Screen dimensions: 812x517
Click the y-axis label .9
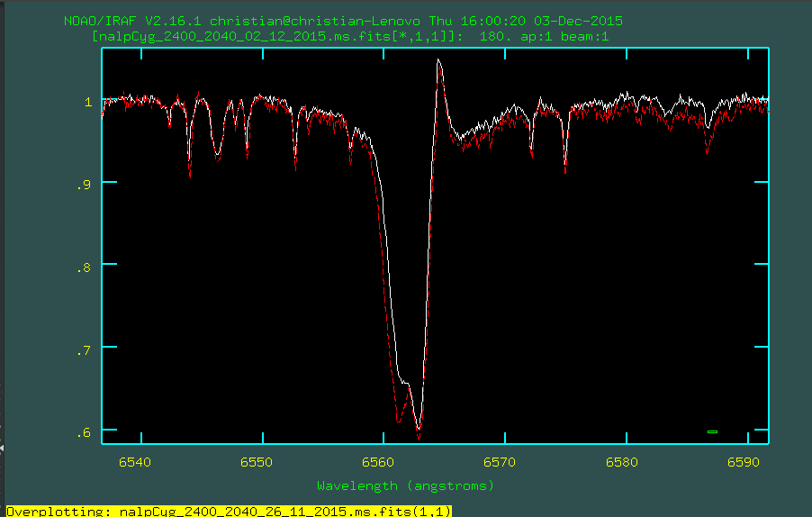[84, 185]
